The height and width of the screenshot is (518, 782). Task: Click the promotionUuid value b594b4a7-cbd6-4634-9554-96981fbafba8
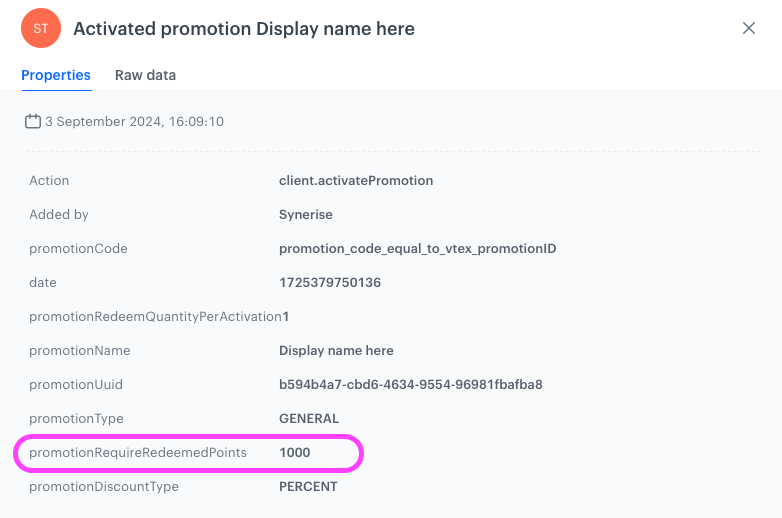point(410,385)
